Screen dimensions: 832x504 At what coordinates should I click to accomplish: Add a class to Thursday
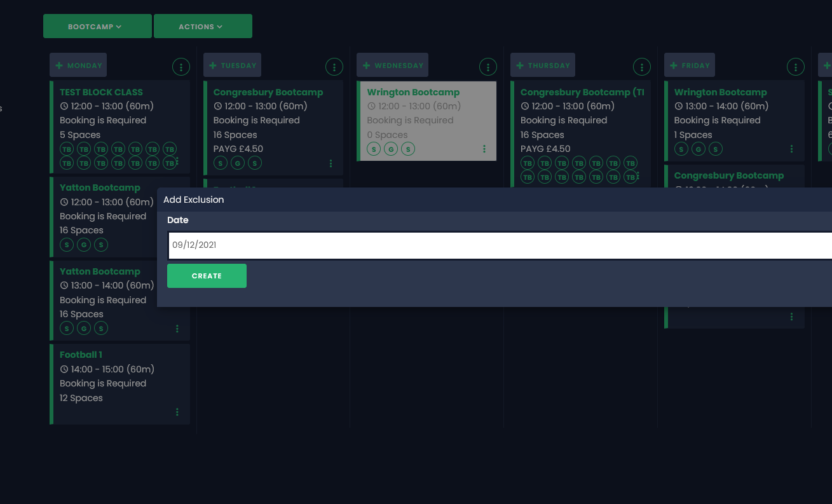pyautogui.click(x=543, y=65)
